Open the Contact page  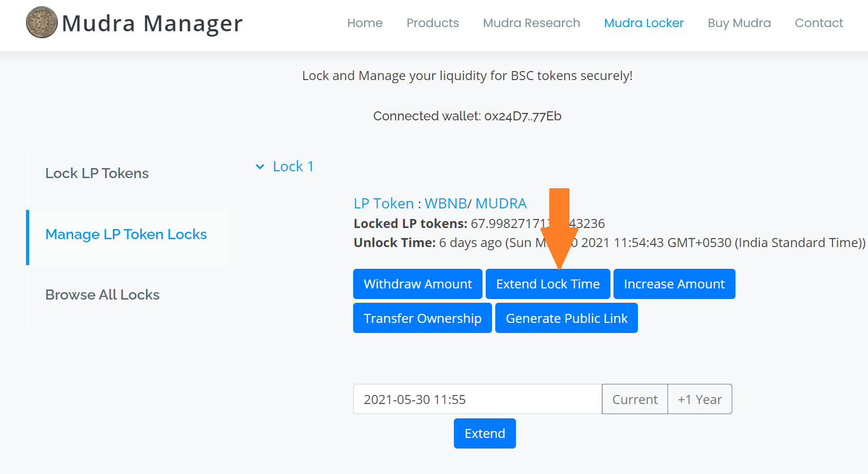(x=819, y=23)
